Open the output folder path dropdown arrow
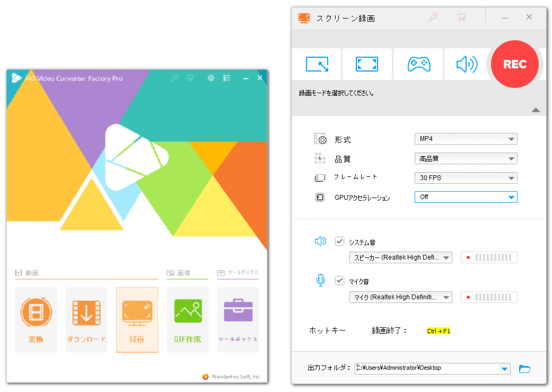 pos(504,369)
